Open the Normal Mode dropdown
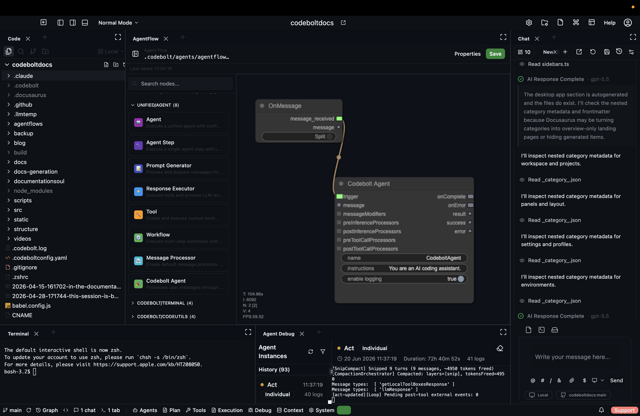 (x=118, y=23)
